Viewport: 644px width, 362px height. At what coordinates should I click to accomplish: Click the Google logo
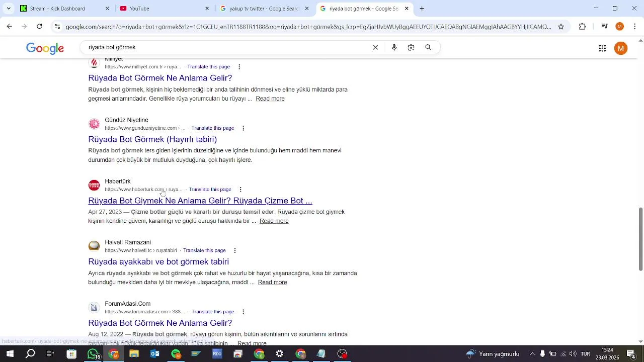[x=45, y=48]
